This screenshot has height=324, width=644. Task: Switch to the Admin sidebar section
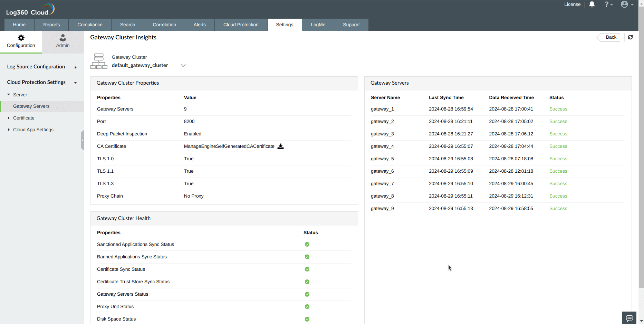(63, 41)
